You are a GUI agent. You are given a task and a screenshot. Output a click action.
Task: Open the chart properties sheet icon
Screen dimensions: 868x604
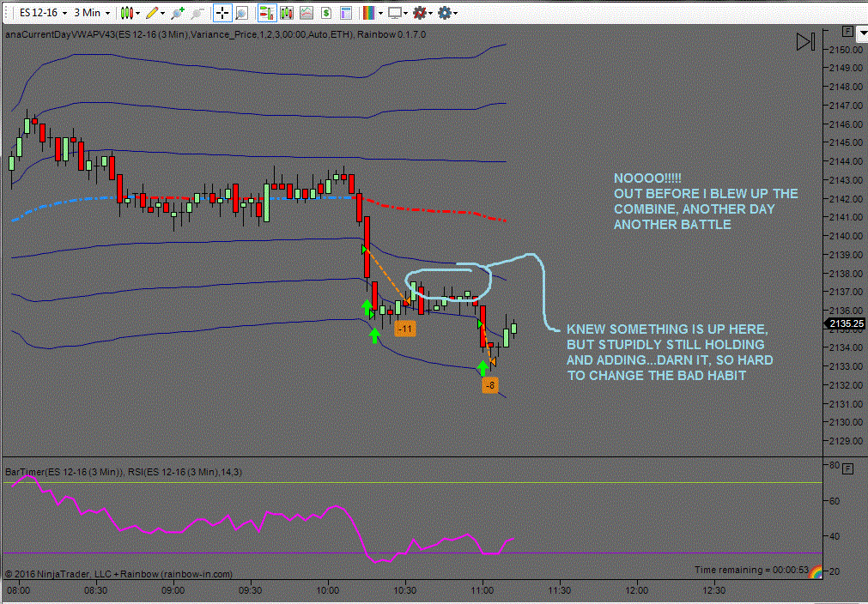pos(346,13)
